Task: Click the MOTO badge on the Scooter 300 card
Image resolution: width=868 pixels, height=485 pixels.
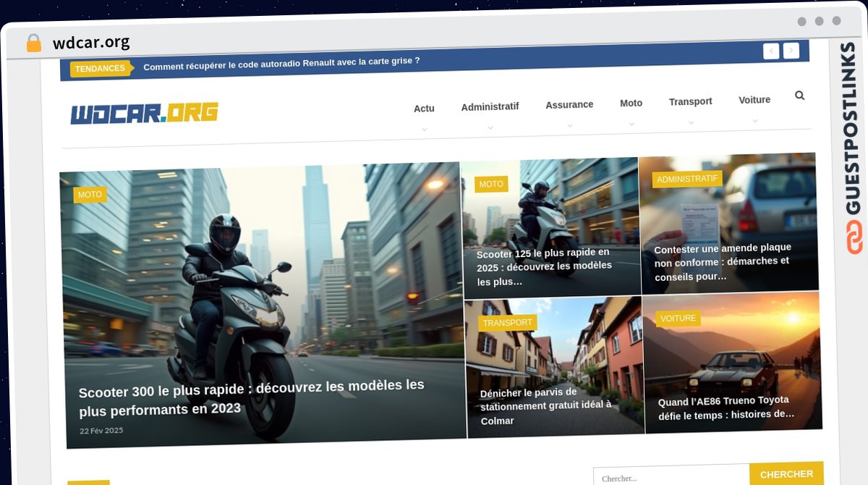Action: coord(90,195)
